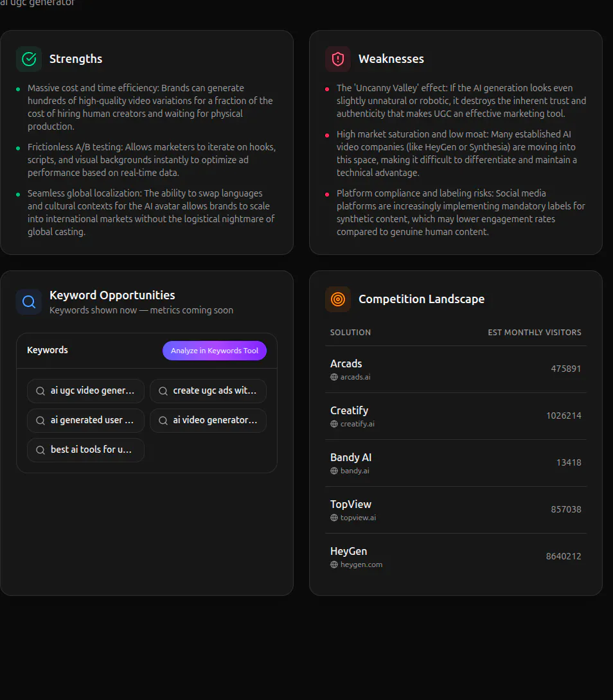Click the globe icon beside bandy.ai
The width and height of the screenshot is (613, 700).
[x=333, y=471]
